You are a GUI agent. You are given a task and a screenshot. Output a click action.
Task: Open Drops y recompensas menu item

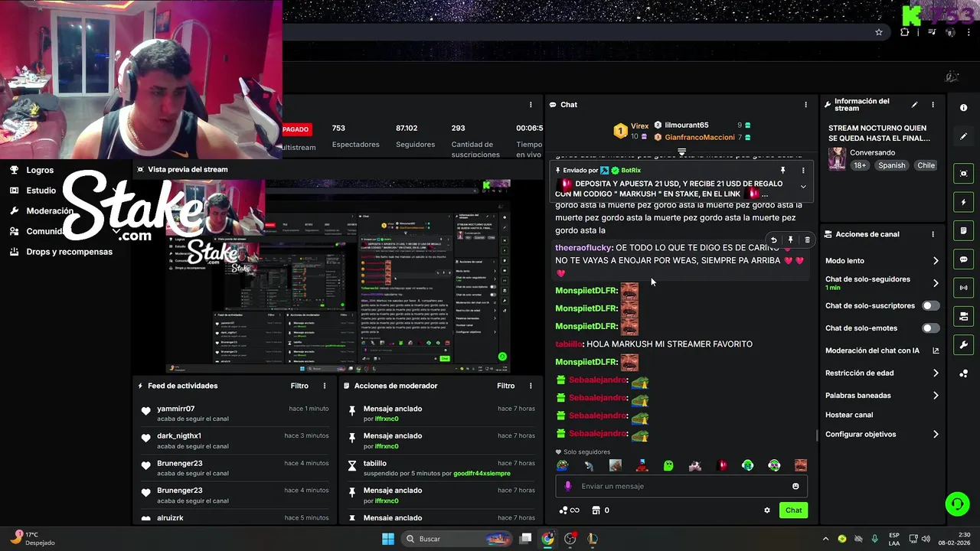(69, 252)
